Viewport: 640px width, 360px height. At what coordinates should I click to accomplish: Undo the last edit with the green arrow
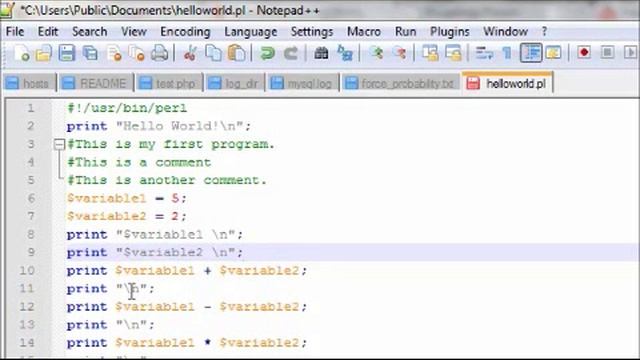tap(267, 53)
